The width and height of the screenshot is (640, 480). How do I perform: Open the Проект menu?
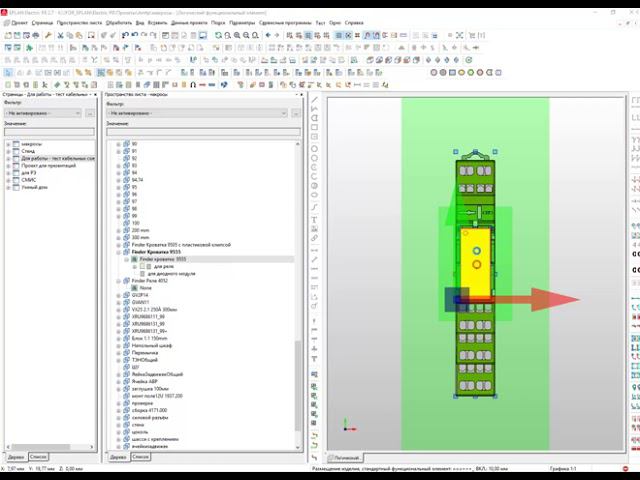19,23
